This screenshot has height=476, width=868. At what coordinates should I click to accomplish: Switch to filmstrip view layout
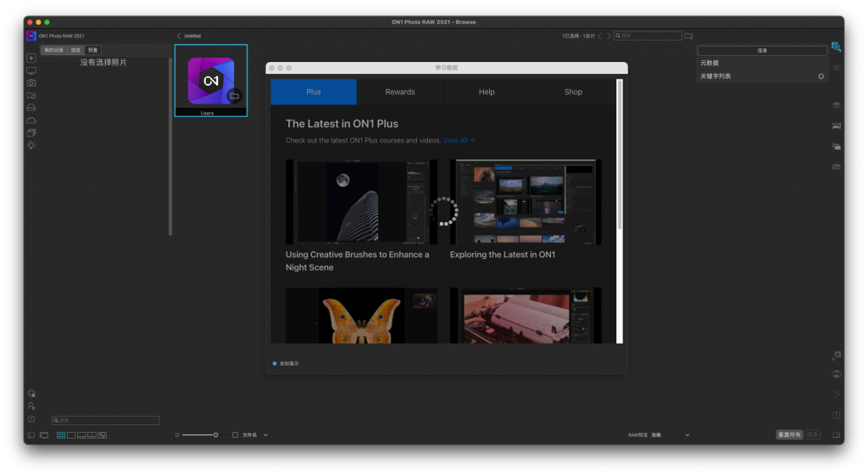[x=81, y=435]
